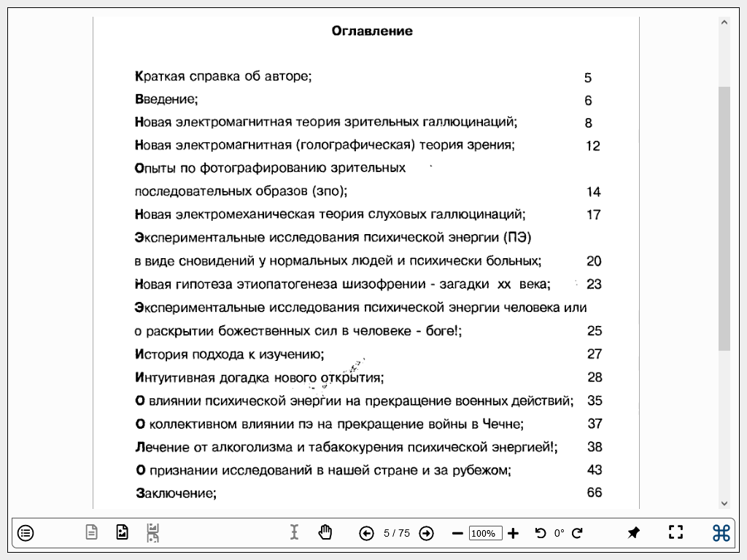The height and width of the screenshot is (560, 747).
Task: Open the sidebar contents list icon
Action: coord(26,533)
